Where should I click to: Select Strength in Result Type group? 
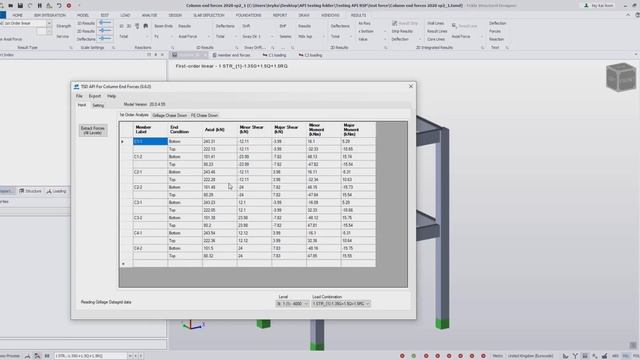tap(64, 26)
